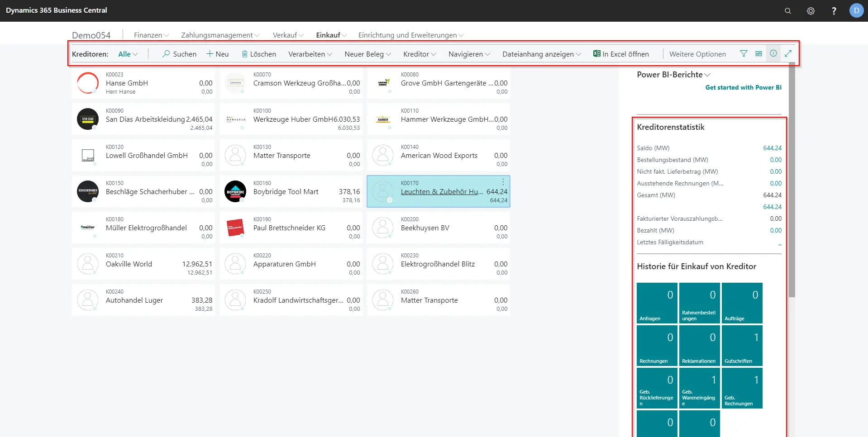
Task: Open the Zahlungsmanagement navigation menu
Action: (220, 35)
